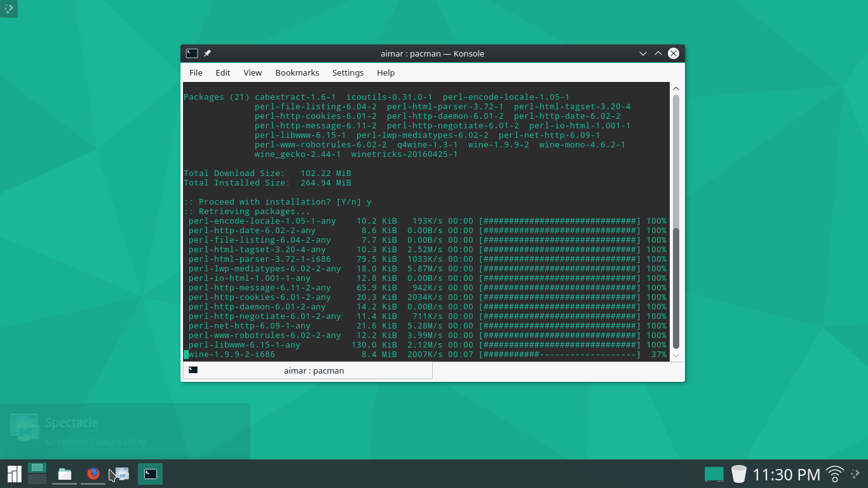
Task: Click the Konsole icon in the taskbar
Action: (x=150, y=473)
